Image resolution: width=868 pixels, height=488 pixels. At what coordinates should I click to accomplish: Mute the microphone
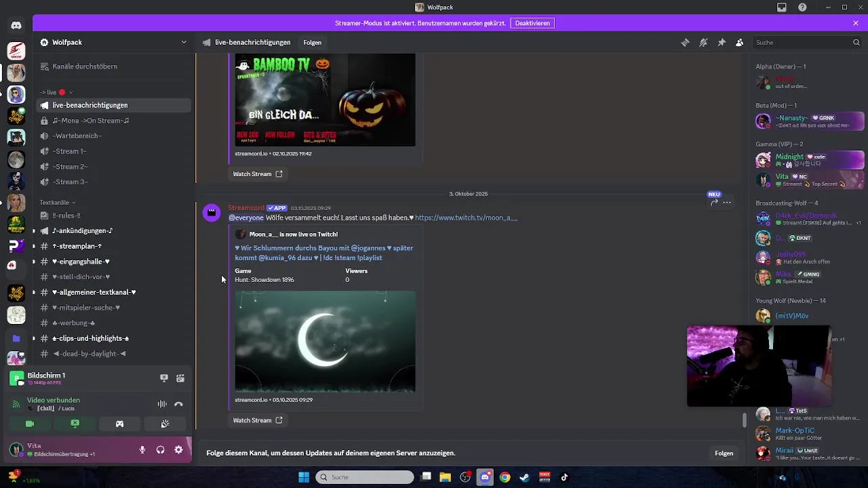click(x=142, y=449)
